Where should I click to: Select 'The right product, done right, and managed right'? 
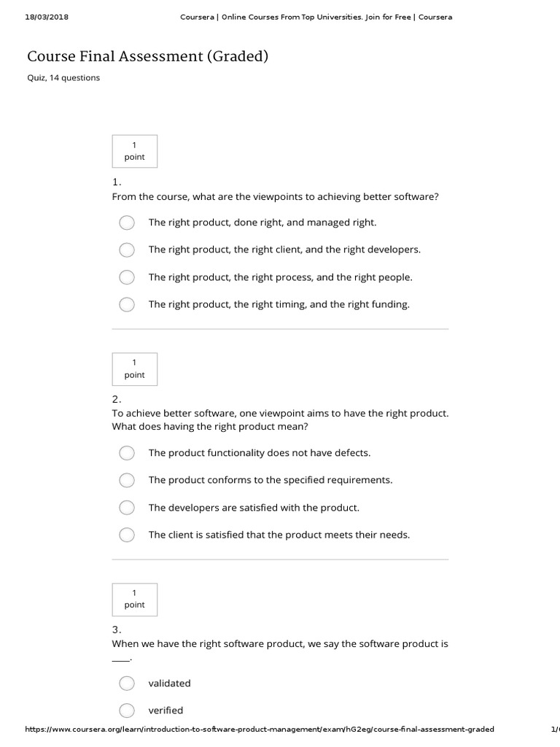(x=127, y=222)
